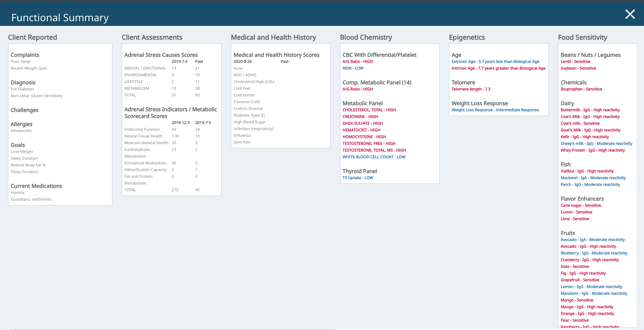Click Cholesterol High (LDL) history item
Image resolution: width=644 pixels, height=330 pixels.
254,82
